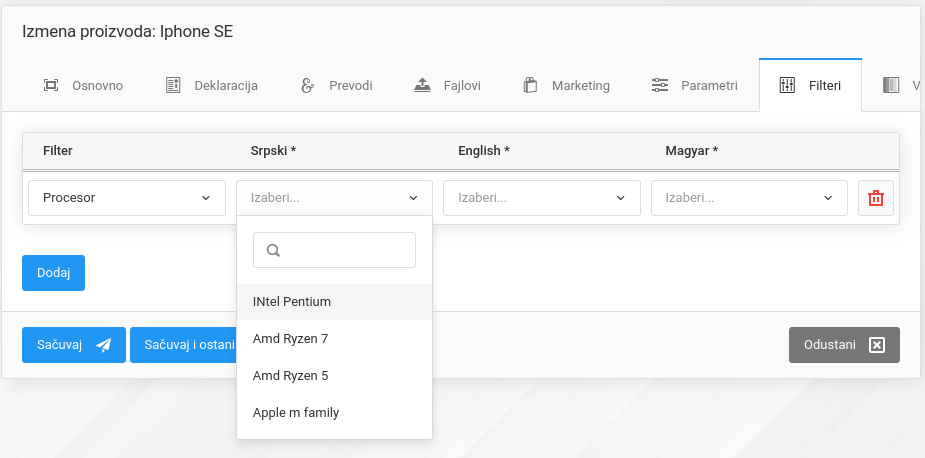
Task: Go to the Prevodi tab
Action: tap(337, 86)
